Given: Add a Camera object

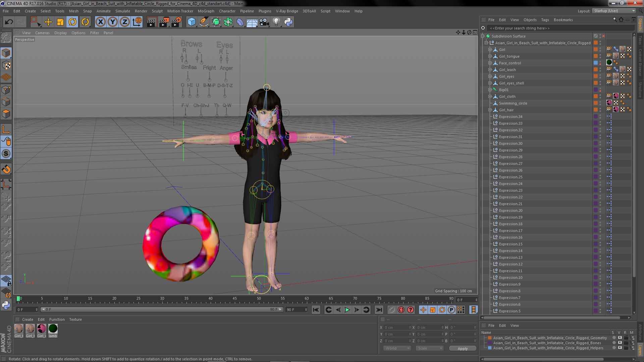Looking at the screenshot, I should 264,22.
